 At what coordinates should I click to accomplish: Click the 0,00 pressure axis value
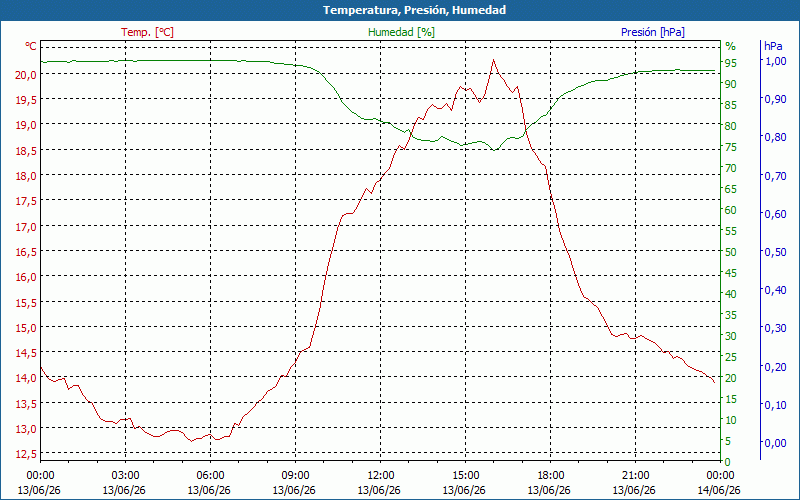775,443
